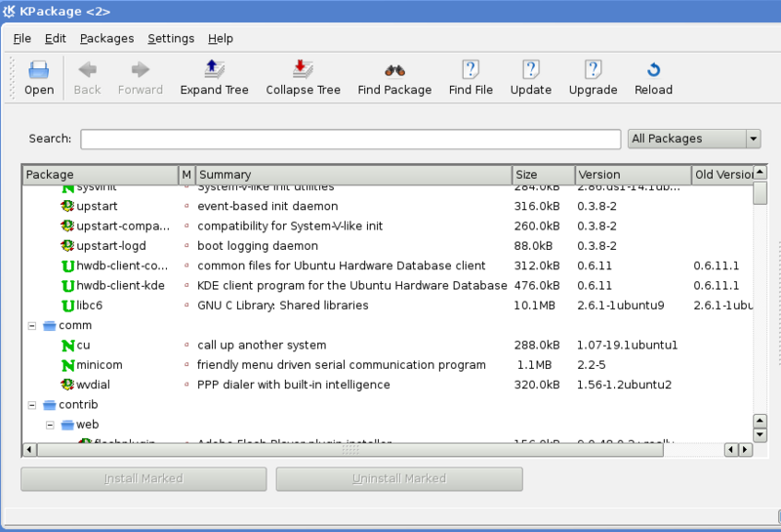Click the green U icon of hwdb-client-kde
Screen dimensions: 781x532
click(x=67, y=286)
